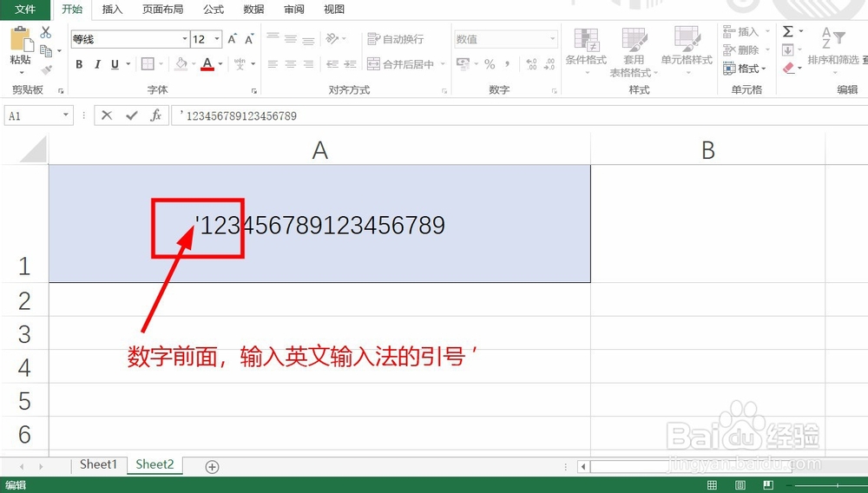Click the Format Painter brush icon

47,69
